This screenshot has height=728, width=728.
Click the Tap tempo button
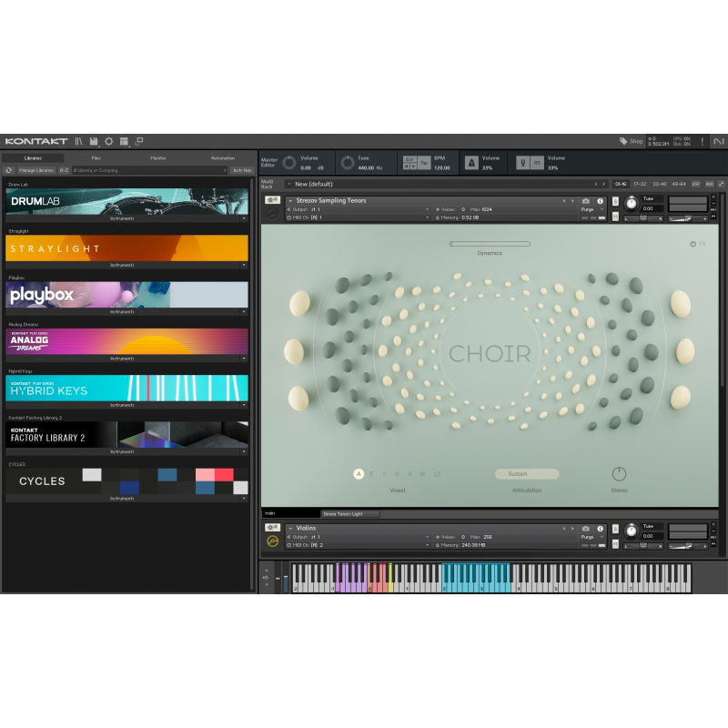point(424,163)
